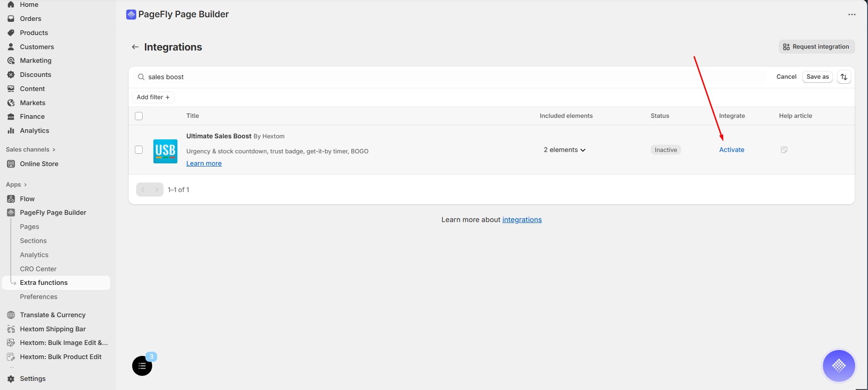The image size is (868, 390).
Task: Open the black checklist bubble with badge 3
Action: [x=142, y=365]
